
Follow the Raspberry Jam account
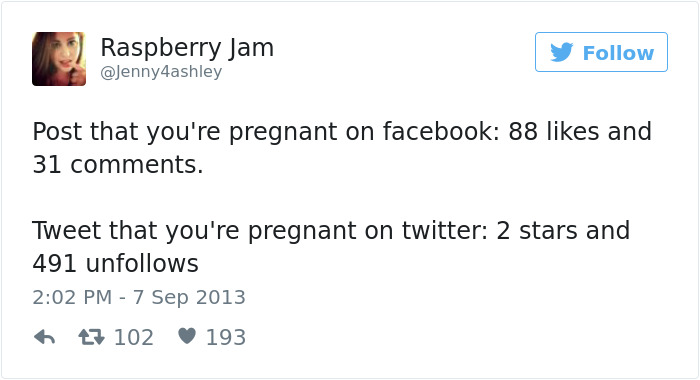(x=601, y=52)
